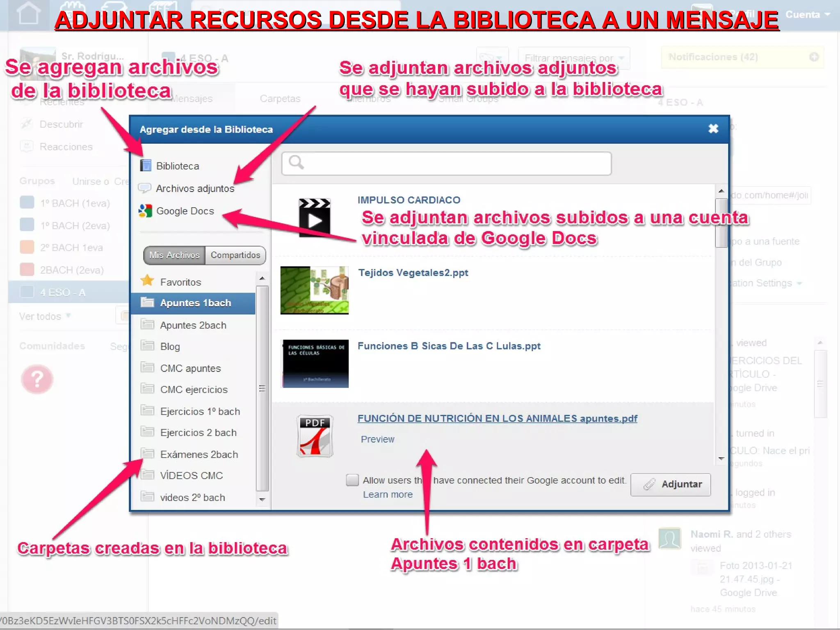This screenshot has height=630, width=840.
Task: Click folder list scroll down arrow
Action: 262,500
